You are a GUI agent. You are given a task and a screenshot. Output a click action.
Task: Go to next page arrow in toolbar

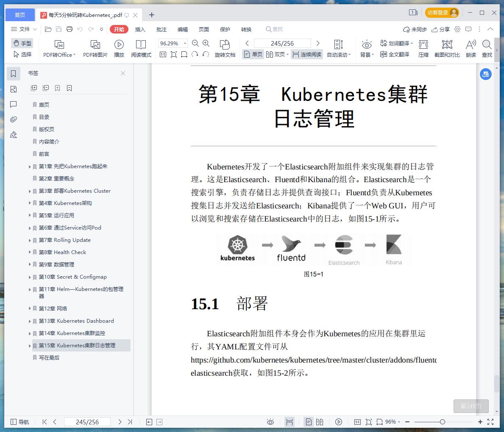point(318,43)
